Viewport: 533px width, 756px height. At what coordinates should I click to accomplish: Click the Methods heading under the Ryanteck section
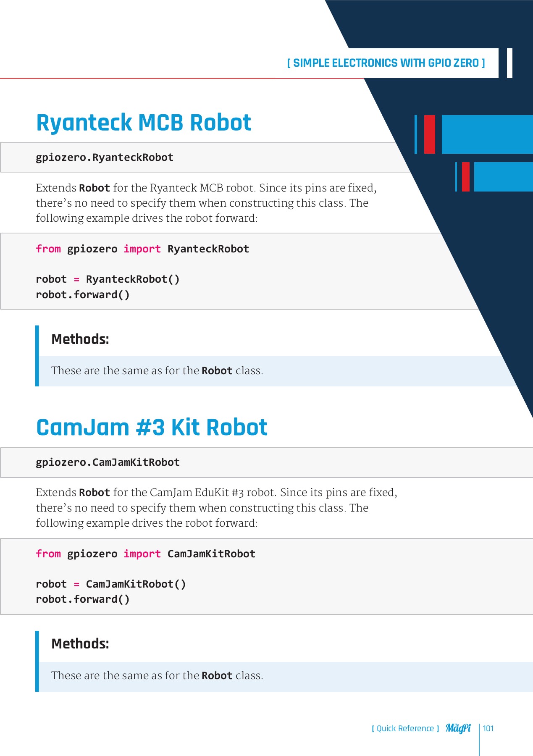pyautogui.click(x=80, y=339)
